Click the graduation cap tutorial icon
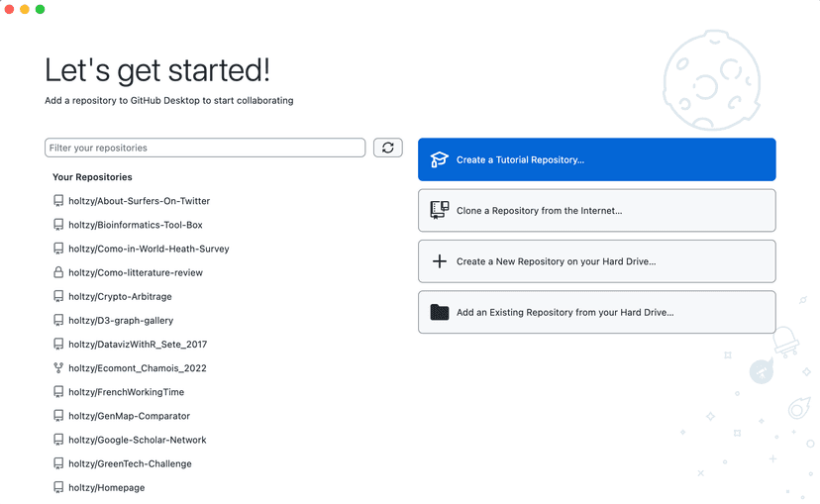The width and height of the screenshot is (820, 504). point(440,159)
